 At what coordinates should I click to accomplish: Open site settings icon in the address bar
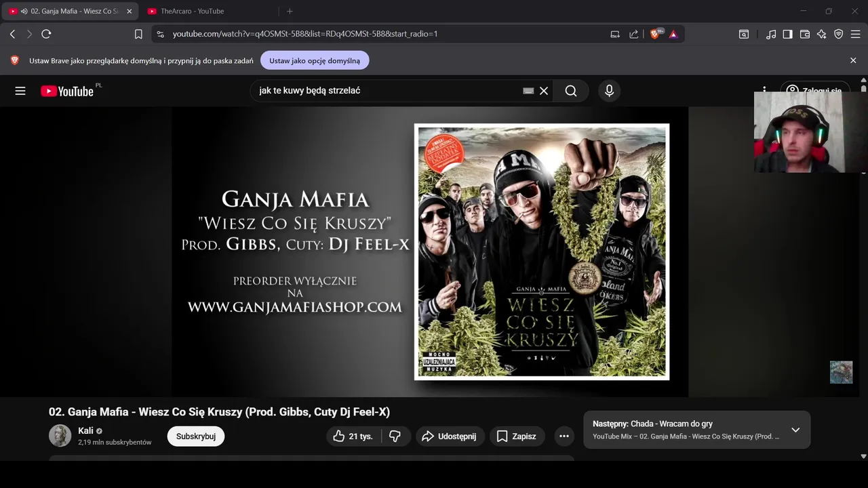click(x=159, y=34)
